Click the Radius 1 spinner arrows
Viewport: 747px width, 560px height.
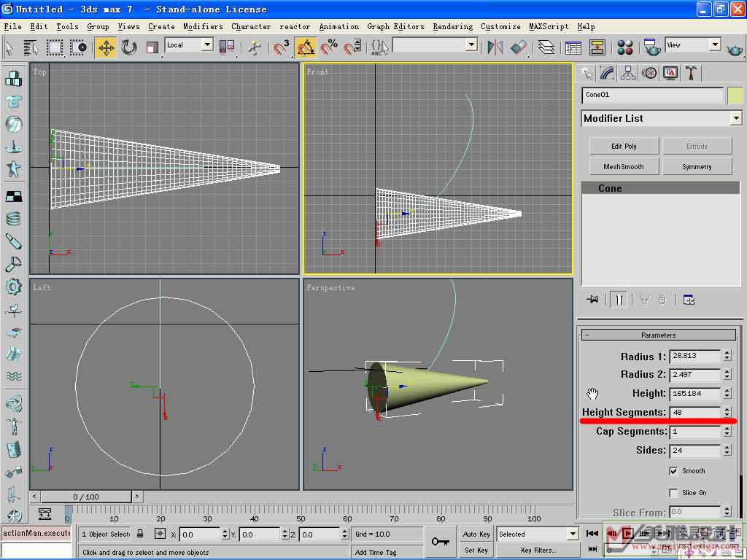pyautogui.click(x=727, y=356)
